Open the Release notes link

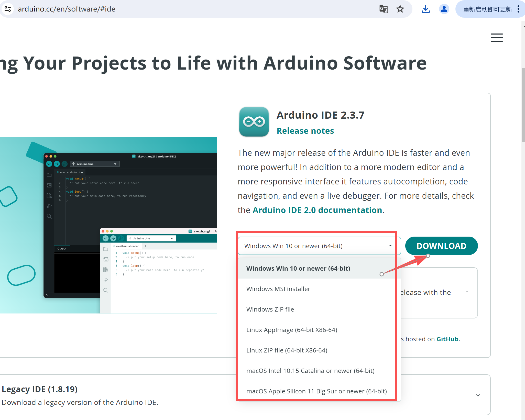(x=305, y=131)
